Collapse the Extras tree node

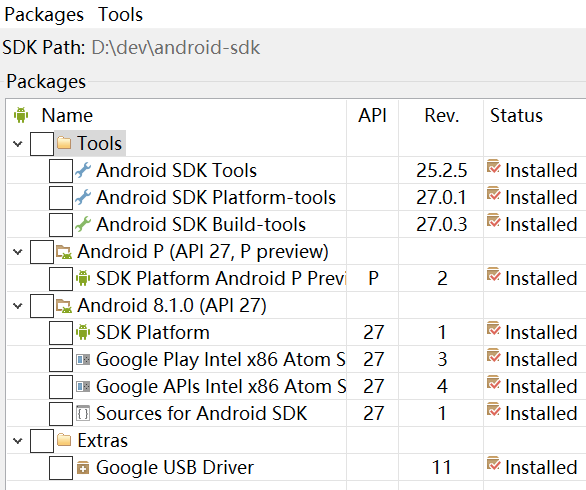pyautogui.click(x=17, y=441)
